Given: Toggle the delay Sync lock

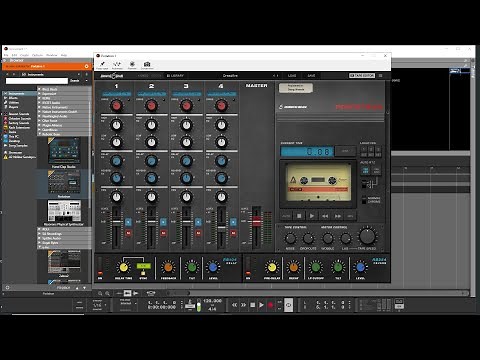Looking at the screenshot, I should tap(143, 273).
